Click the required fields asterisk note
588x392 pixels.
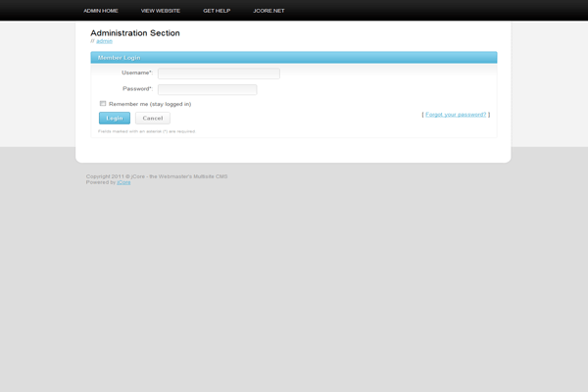(x=147, y=130)
